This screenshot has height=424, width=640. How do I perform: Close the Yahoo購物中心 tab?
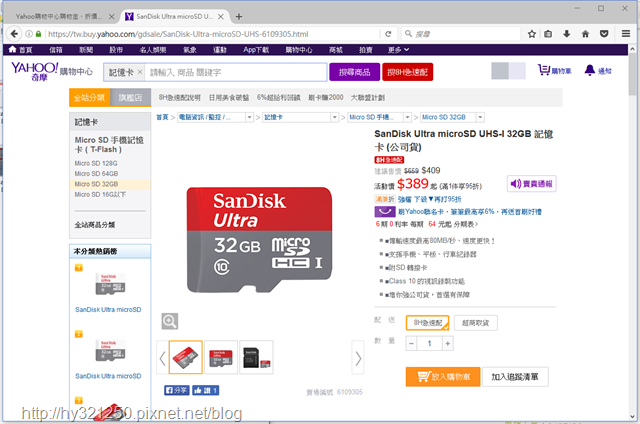coord(111,17)
